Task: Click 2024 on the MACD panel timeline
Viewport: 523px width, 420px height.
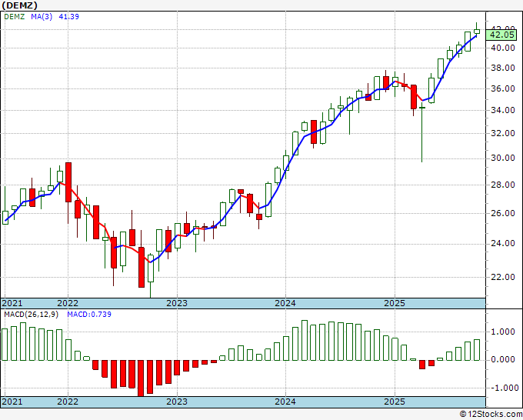Action: click(x=285, y=402)
